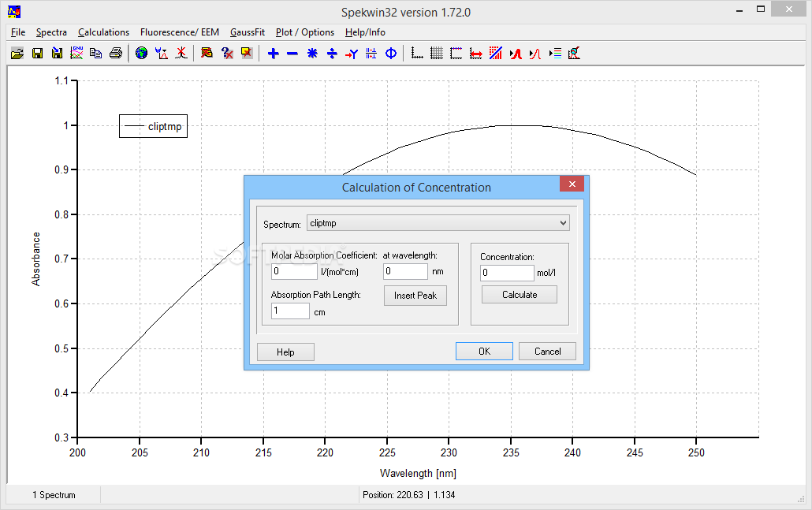Open the Help/Info menu

(365, 32)
